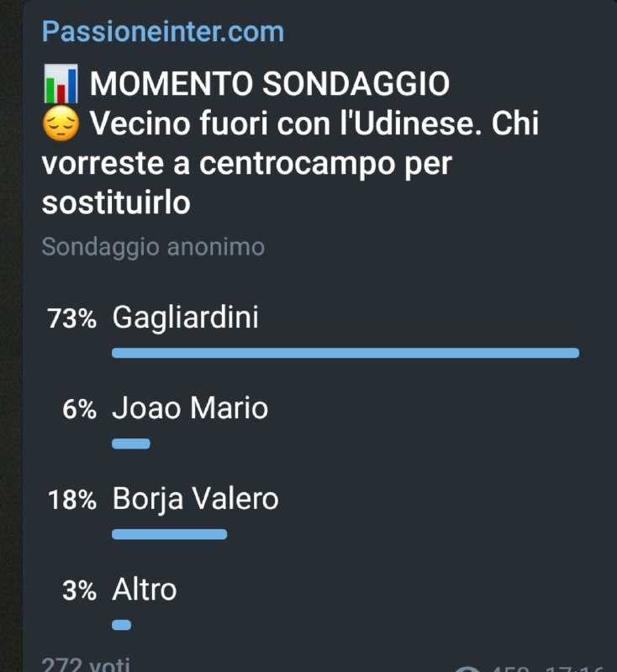The image size is (617, 672).
Task: Choose the Altro poll option
Action: coord(145,590)
